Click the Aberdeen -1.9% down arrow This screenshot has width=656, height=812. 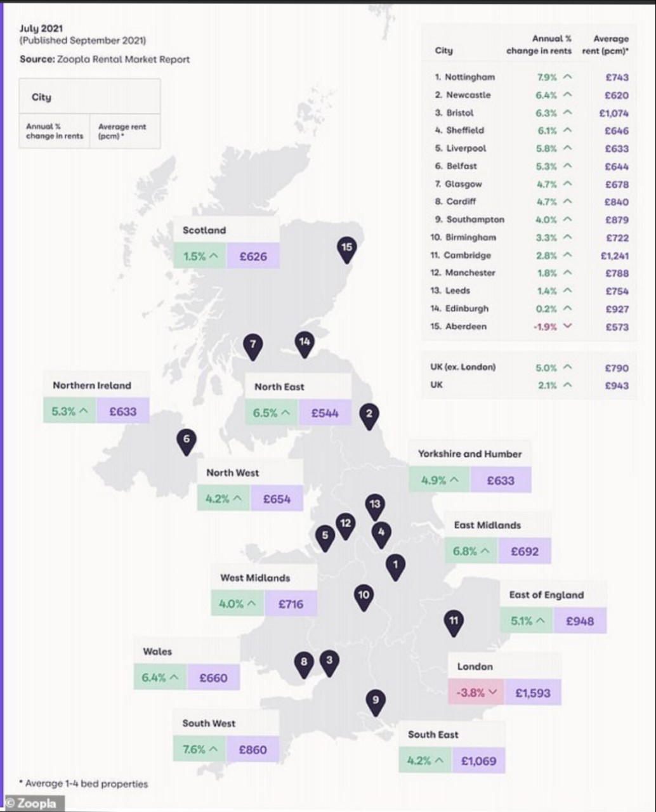tap(568, 326)
